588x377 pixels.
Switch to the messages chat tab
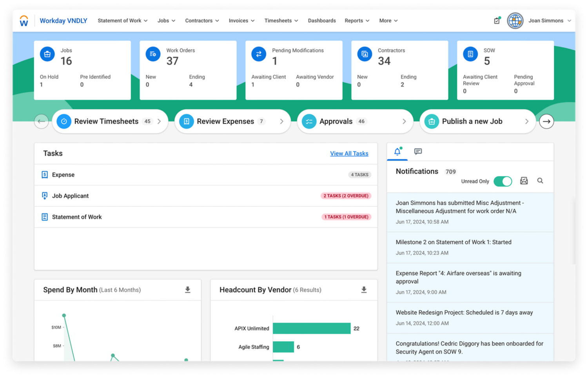[418, 152]
